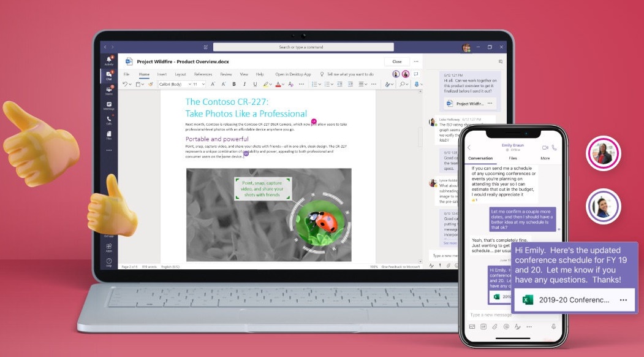644x357 pixels.
Task: Open the Activity feed in Teams sidebar
Action: (x=109, y=61)
